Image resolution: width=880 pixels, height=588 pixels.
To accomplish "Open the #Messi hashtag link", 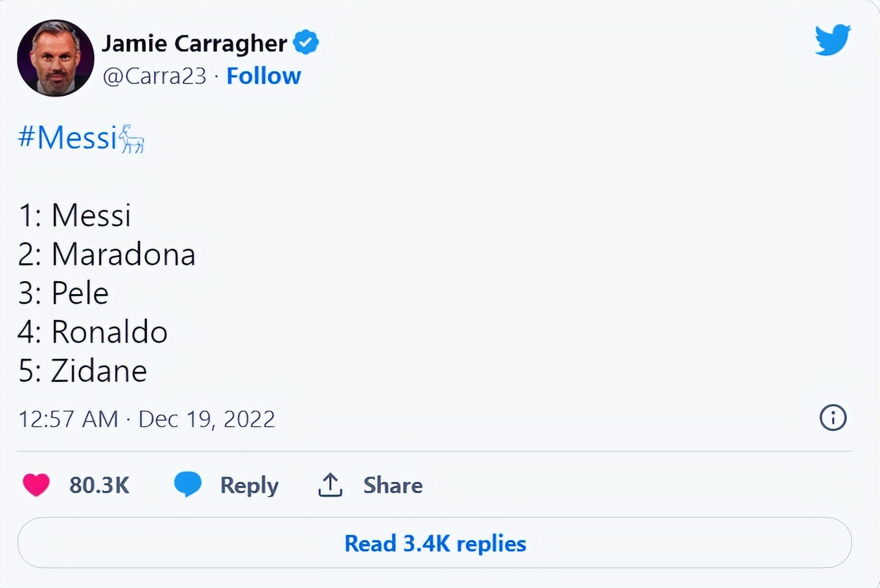I will (67, 138).
